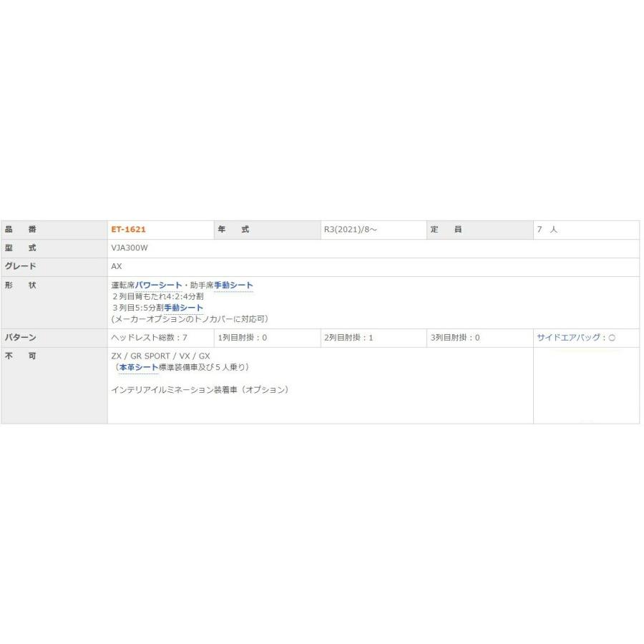Select the 年式 header cell
The image size is (644, 644).
pos(267,230)
